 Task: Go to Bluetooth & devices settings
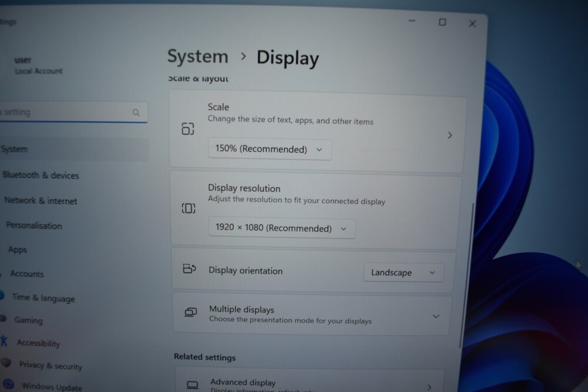pyautogui.click(x=41, y=175)
